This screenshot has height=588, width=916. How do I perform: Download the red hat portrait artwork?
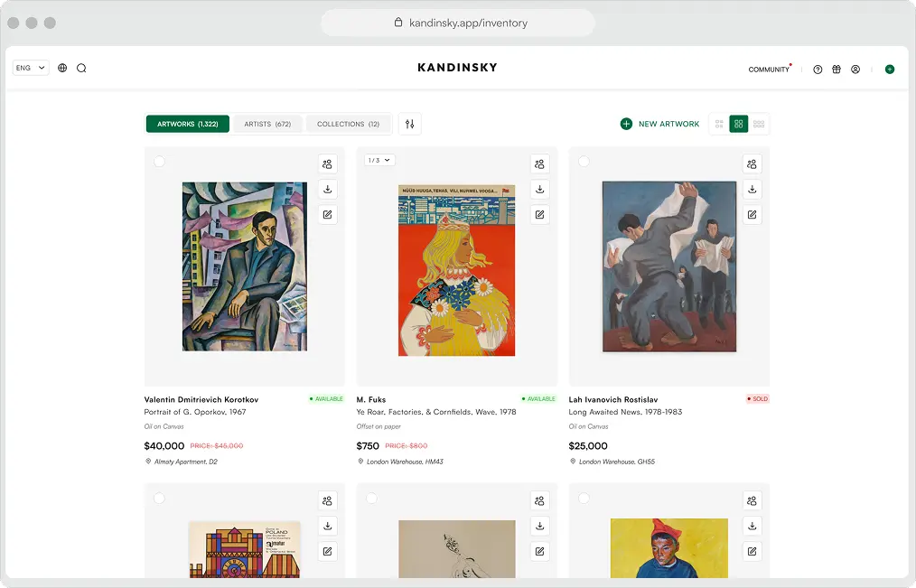click(752, 526)
